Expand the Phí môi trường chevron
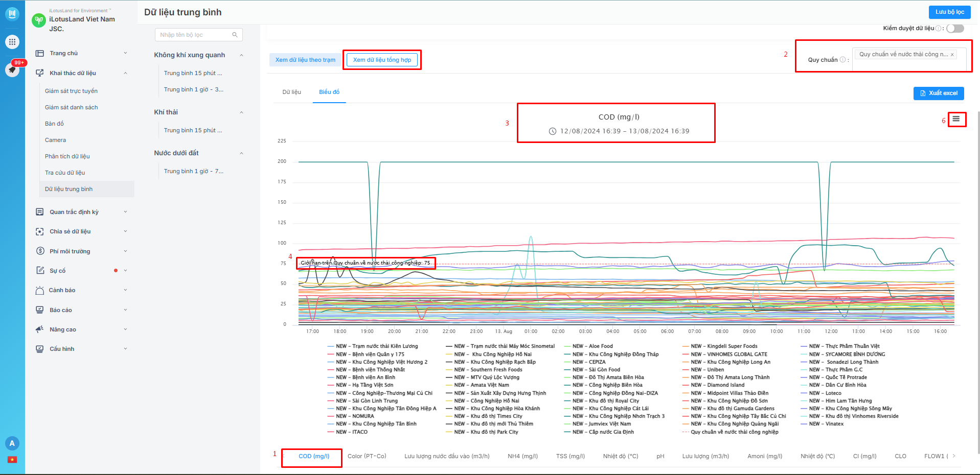This screenshot has width=980, height=475. [x=125, y=251]
